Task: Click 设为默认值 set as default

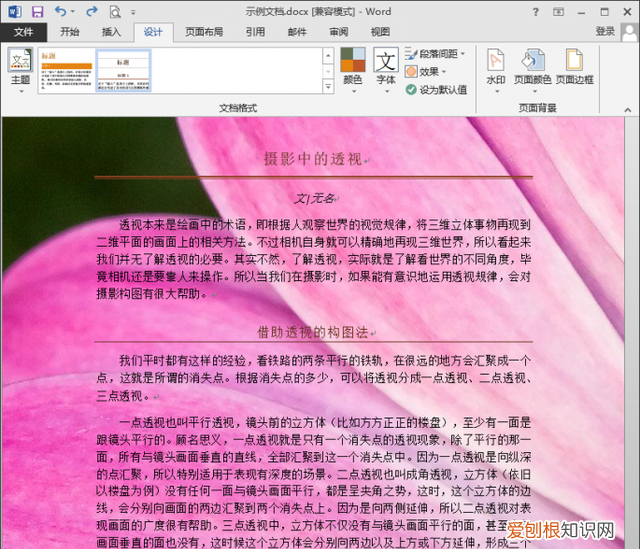Action: point(436,90)
